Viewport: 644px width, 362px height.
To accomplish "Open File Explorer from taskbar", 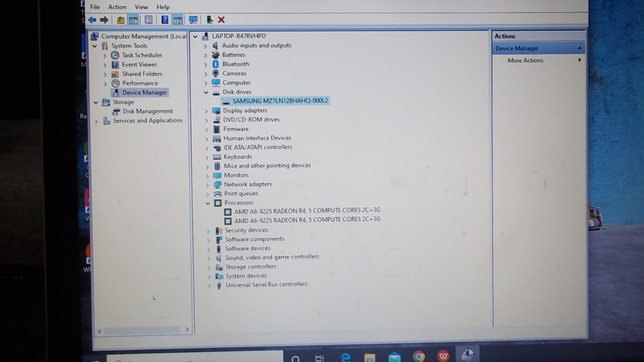I will pos(369,357).
